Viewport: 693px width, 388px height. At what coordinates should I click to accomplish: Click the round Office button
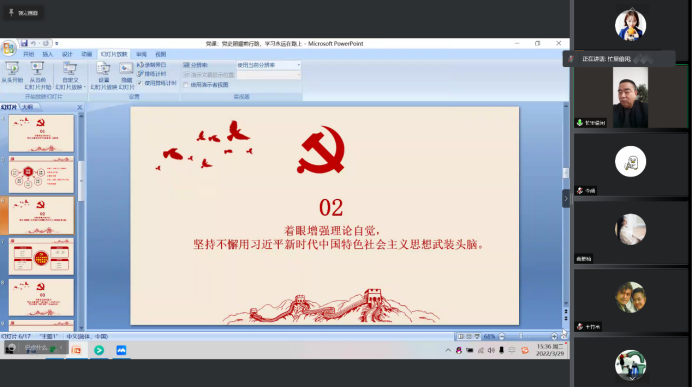coord(8,48)
